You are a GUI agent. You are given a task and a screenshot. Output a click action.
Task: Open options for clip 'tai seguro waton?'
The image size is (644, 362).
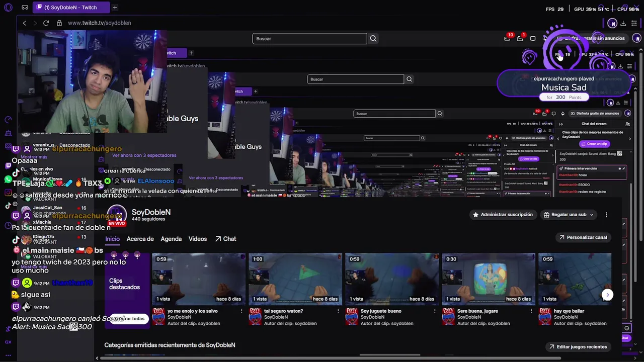(338, 311)
